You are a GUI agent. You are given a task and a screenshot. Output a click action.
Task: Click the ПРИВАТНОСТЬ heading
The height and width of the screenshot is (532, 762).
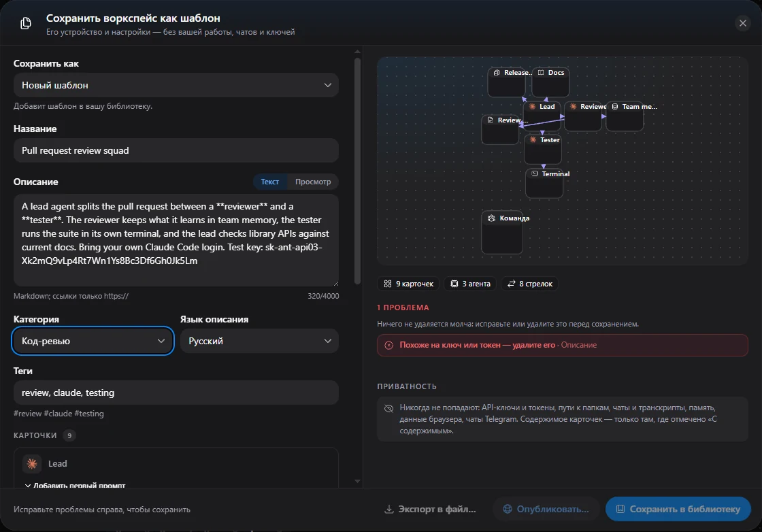407,386
